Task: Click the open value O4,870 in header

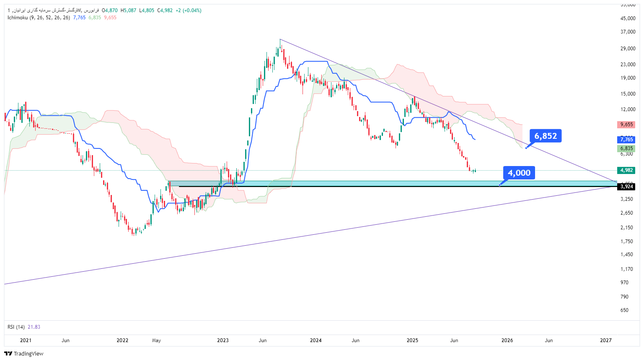Action: point(110,10)
